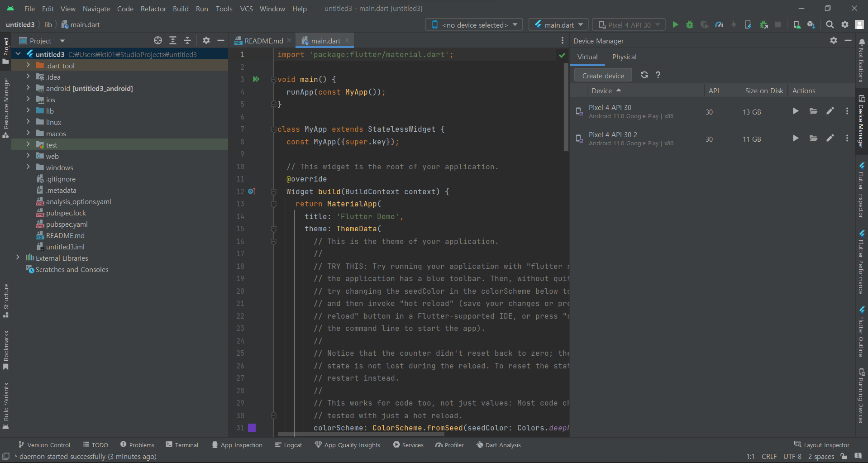Open Version Control tool window
This screenshot has width=868, height=463.
click(44, 445)
